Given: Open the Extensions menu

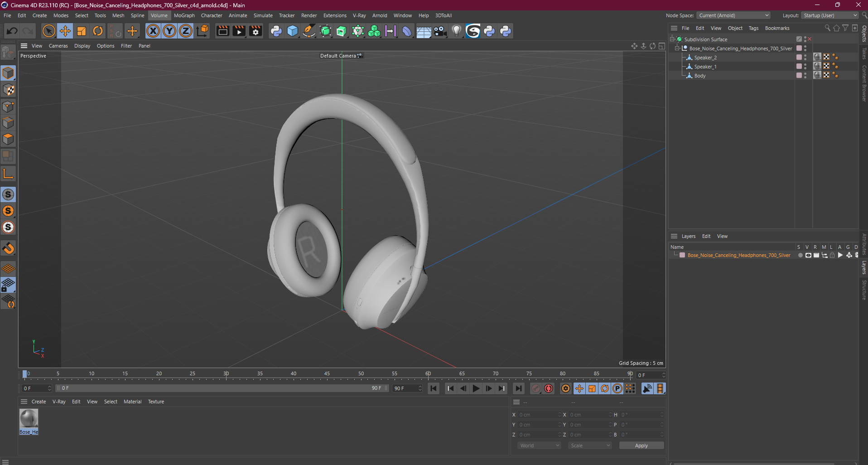Looking at the screenshot, I should click(x=335, y=15).
